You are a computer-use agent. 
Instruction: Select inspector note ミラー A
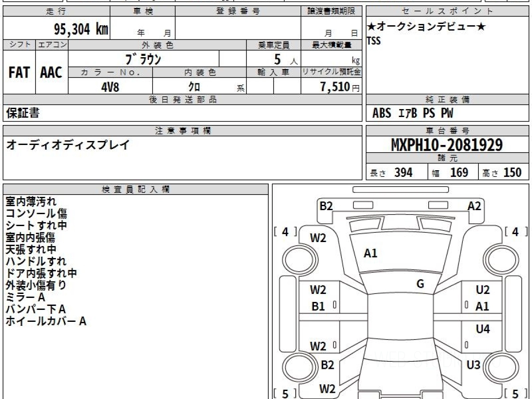point(25,297)
